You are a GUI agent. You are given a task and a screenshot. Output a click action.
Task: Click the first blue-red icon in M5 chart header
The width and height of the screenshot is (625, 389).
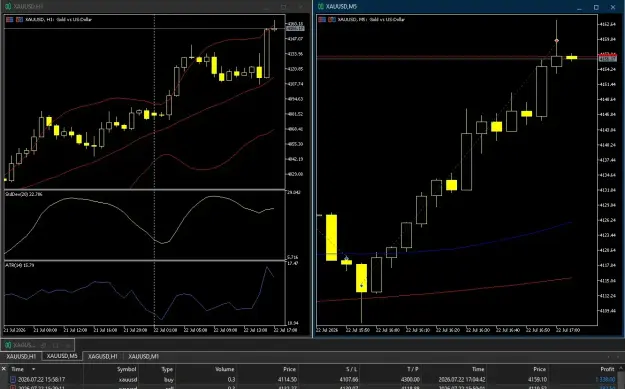[x=322, y=19]
